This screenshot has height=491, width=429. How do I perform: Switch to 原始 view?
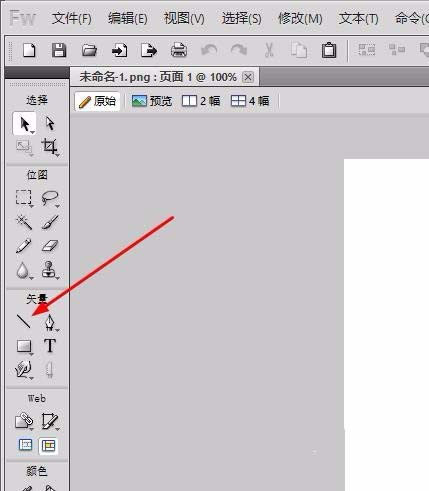coord(97,101)
